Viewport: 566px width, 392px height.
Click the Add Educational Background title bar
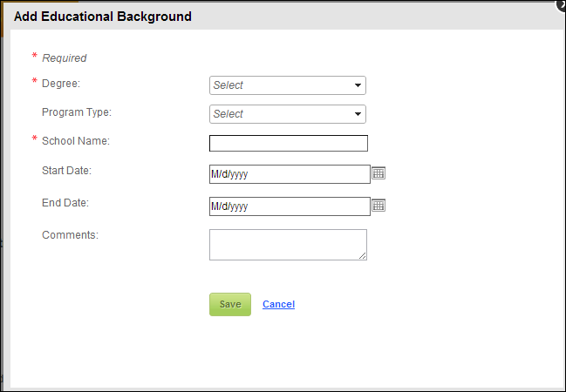pos(283,17)
